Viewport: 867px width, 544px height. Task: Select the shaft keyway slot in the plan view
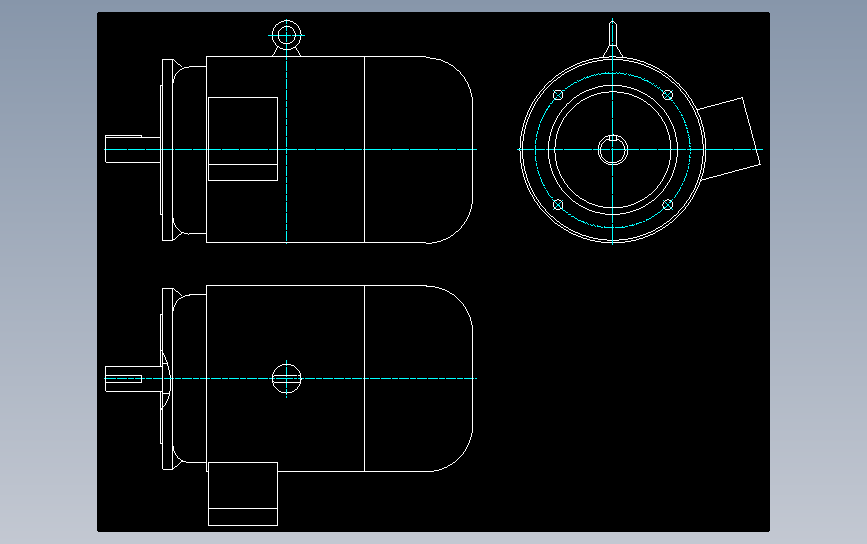[x=124, y=379]
